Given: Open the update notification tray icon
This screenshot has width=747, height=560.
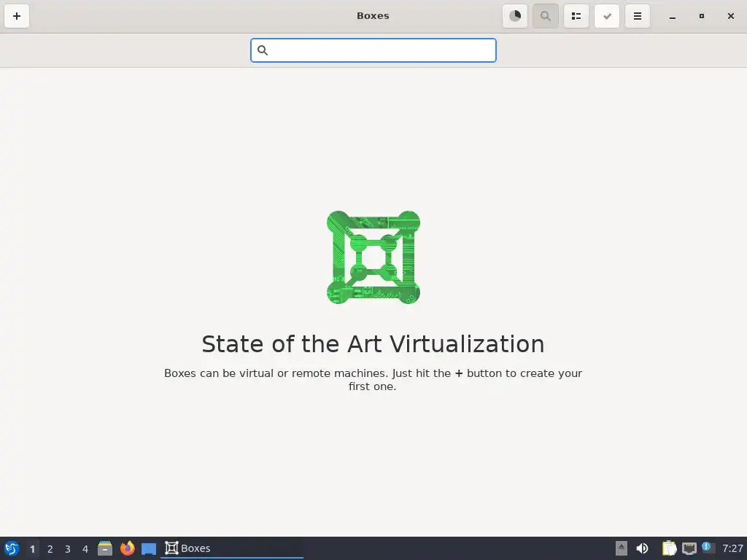Looking at the screenshot, I should coord(708,548).
